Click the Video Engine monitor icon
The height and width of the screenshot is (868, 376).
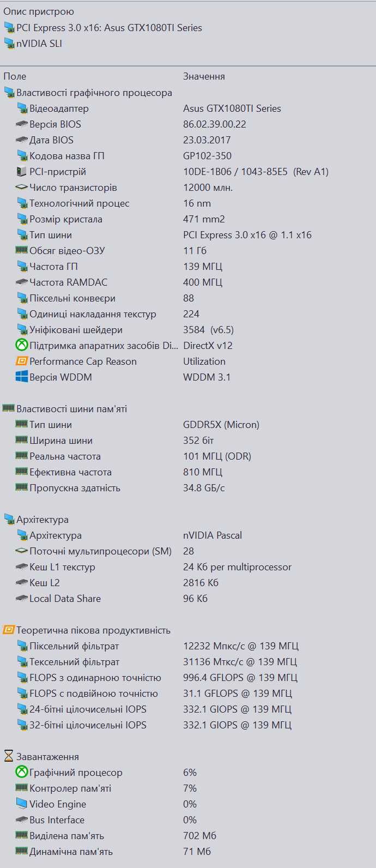[x=22, y=804]
